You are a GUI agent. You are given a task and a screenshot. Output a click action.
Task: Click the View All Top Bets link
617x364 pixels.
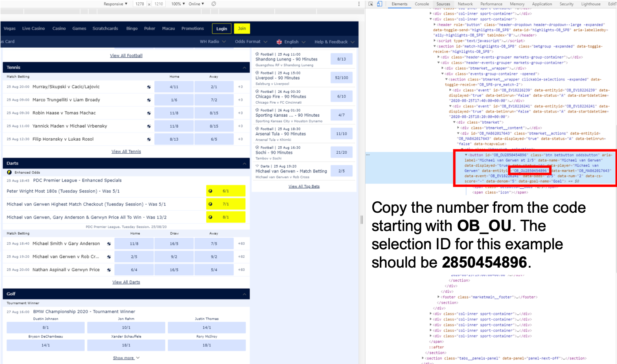tap(304, 187)
